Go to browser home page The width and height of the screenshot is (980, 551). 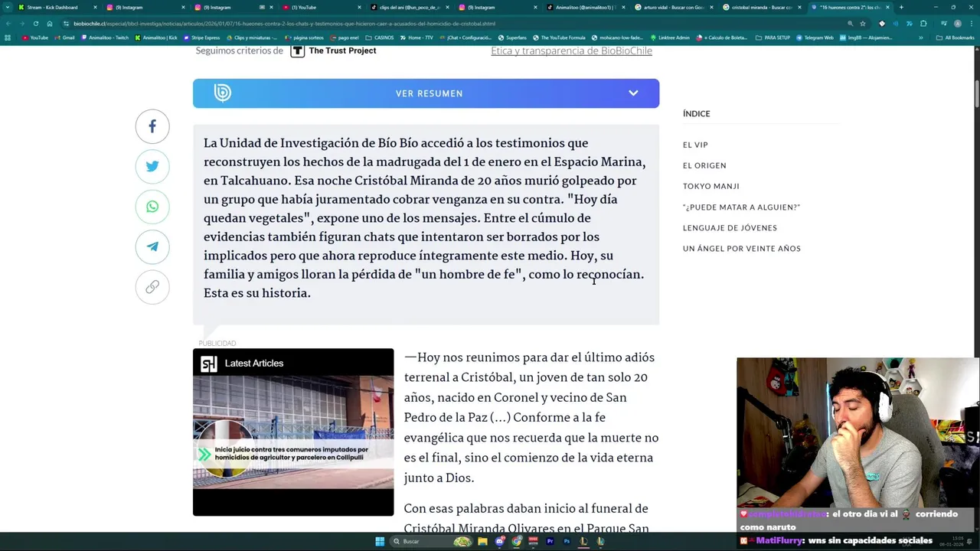(x=49, y=24)
